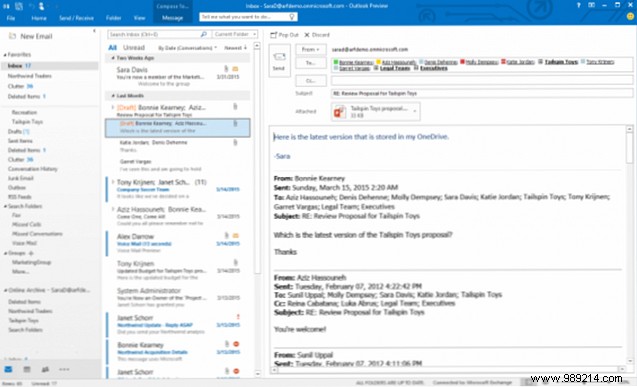Viewport: 637px width, 387px height.
Task: Click envelope icon on Alex Darrow message
Action: pyautogui.click(x=235, y=236)
